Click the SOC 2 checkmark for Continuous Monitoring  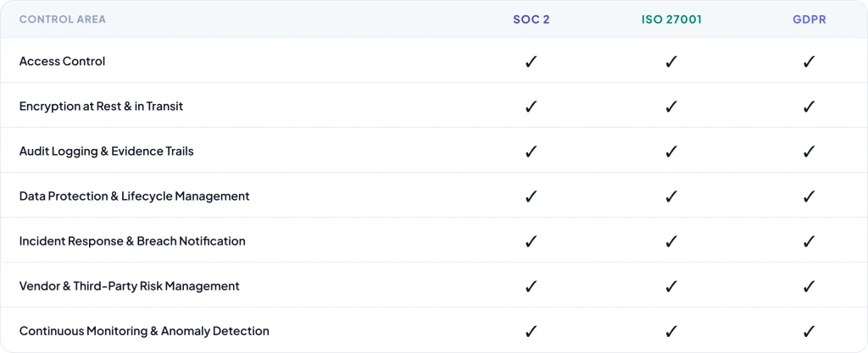[531, 331]
